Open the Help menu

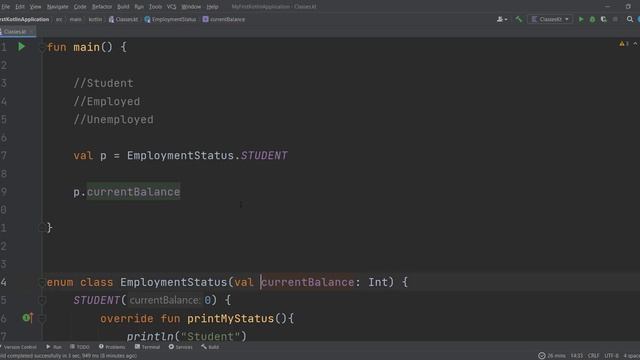(x=212, y=7)
